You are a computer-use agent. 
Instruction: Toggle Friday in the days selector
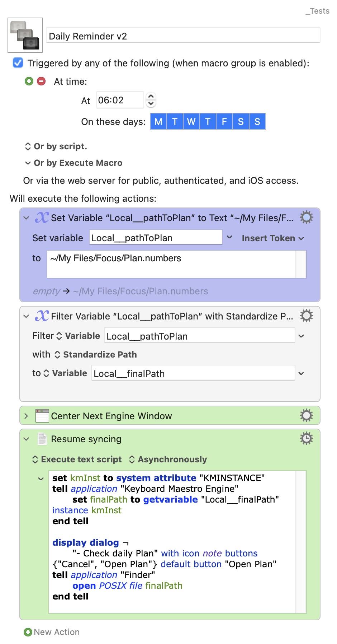224,122
